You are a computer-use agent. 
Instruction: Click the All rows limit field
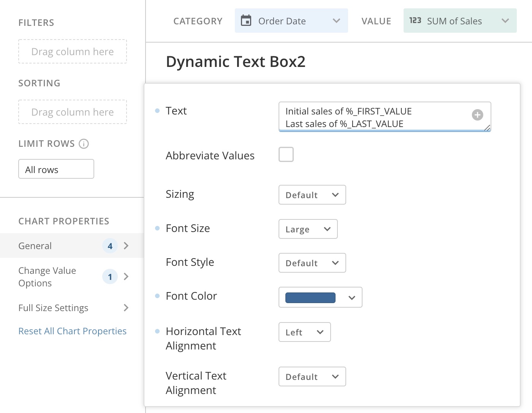pos(56,169)
